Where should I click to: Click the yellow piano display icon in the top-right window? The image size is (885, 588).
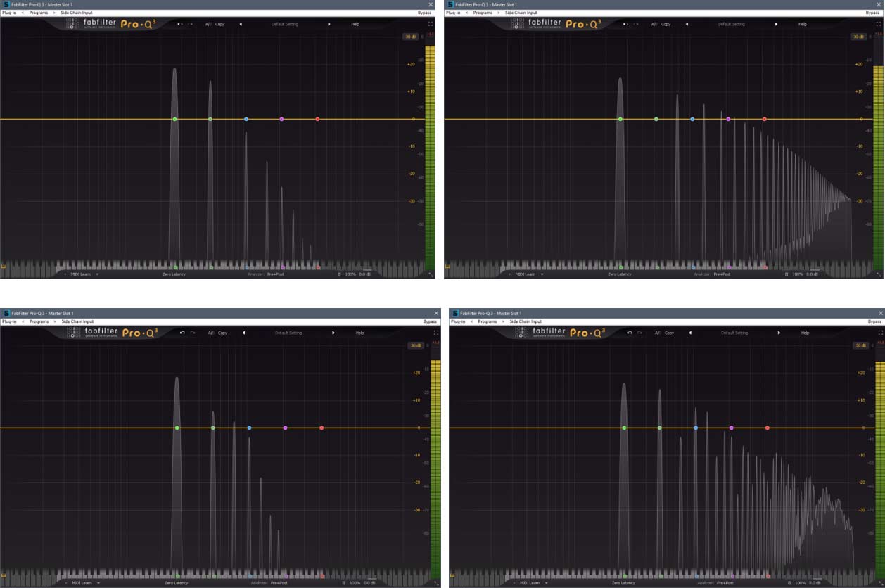click(447, 267)
